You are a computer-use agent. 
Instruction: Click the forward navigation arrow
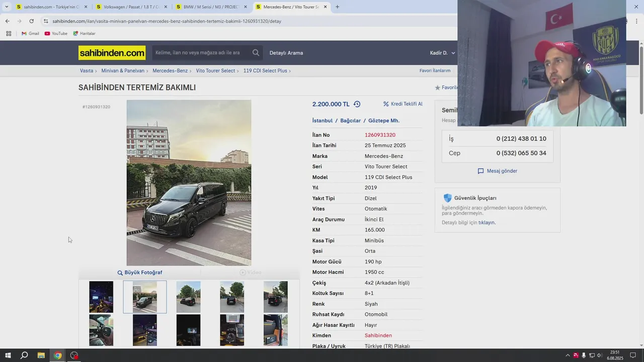19,21
